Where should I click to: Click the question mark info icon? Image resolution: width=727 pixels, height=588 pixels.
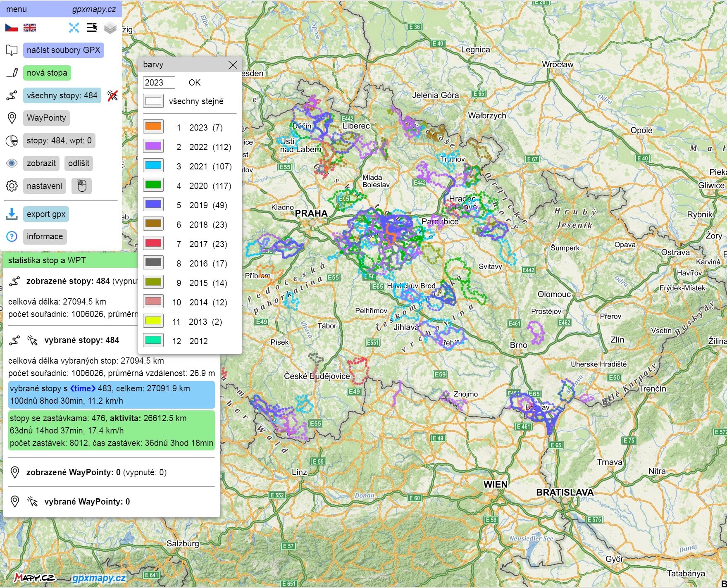12,236
